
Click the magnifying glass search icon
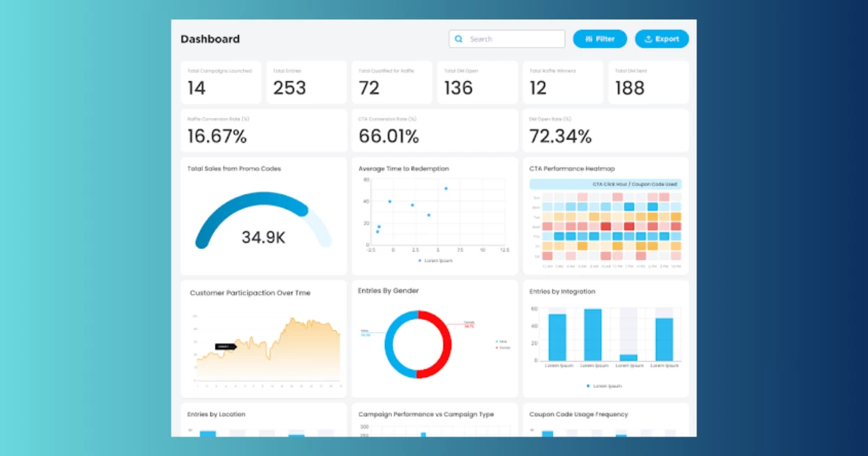459,39
